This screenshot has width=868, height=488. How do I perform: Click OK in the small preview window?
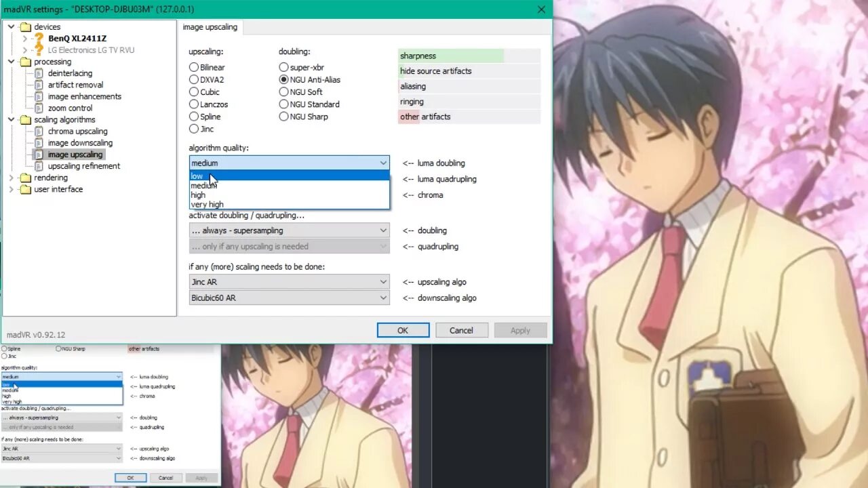click(130, 478)
